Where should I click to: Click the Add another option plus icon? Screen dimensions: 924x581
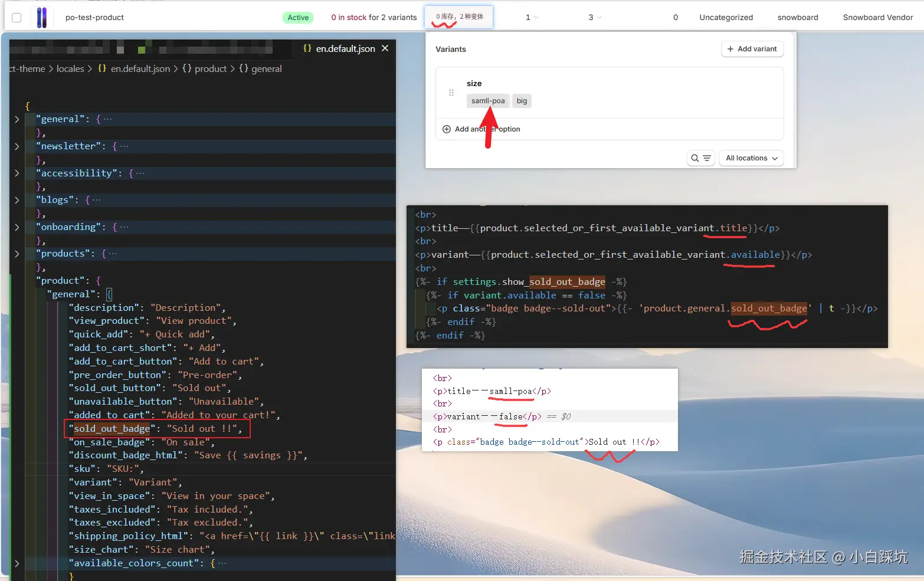click(447, 129)
